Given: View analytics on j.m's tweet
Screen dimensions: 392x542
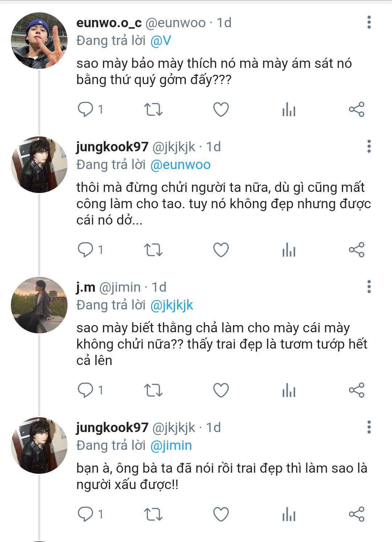Looking at the screenshot, I should [289, 390].
